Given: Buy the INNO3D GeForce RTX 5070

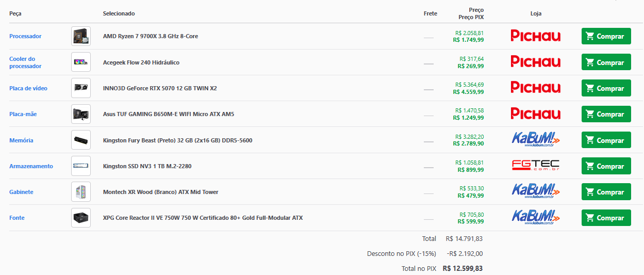Looking at the screenshot, I should click(606, 88).
